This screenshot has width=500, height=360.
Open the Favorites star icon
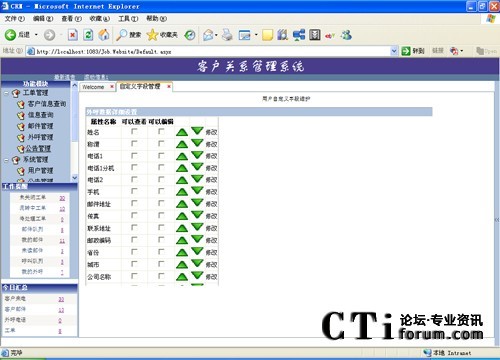[x=152, y=35]
